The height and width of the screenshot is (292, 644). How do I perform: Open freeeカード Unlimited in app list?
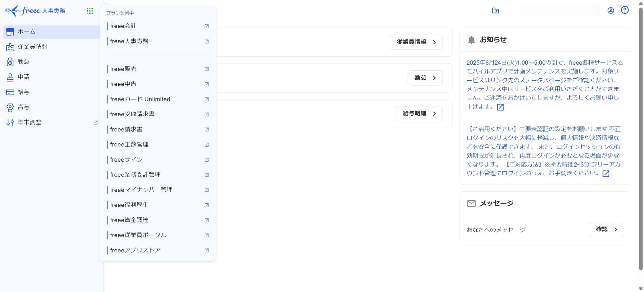[140, 99]
